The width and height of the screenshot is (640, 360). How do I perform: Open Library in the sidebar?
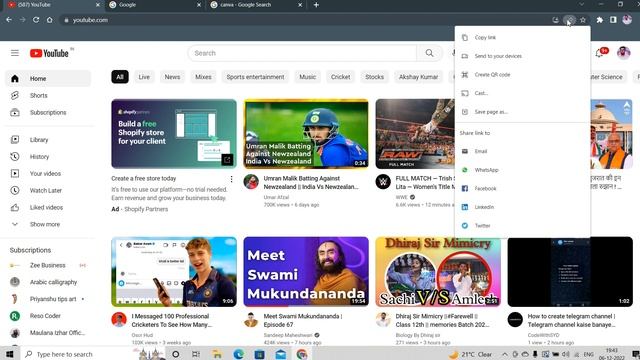pos(48,140)
